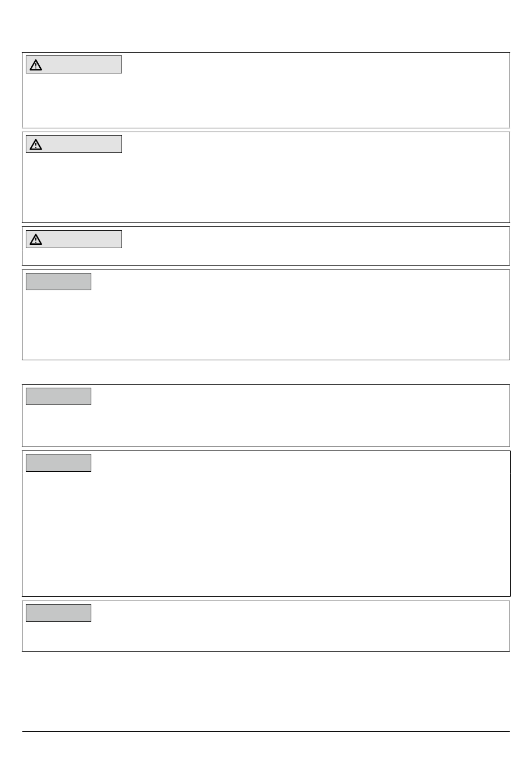Click the last dark gray label on the page
532x762 pixels.
(58, 613)
